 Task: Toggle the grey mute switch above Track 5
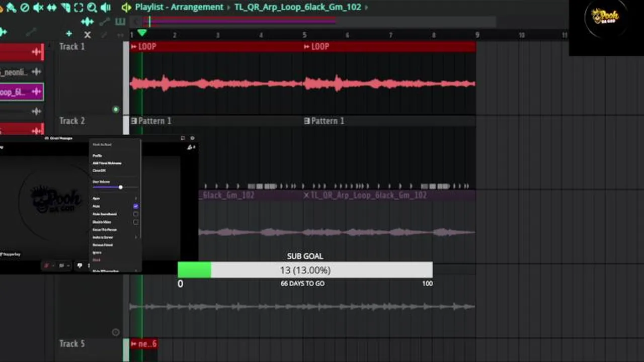(x=116, y=332)
